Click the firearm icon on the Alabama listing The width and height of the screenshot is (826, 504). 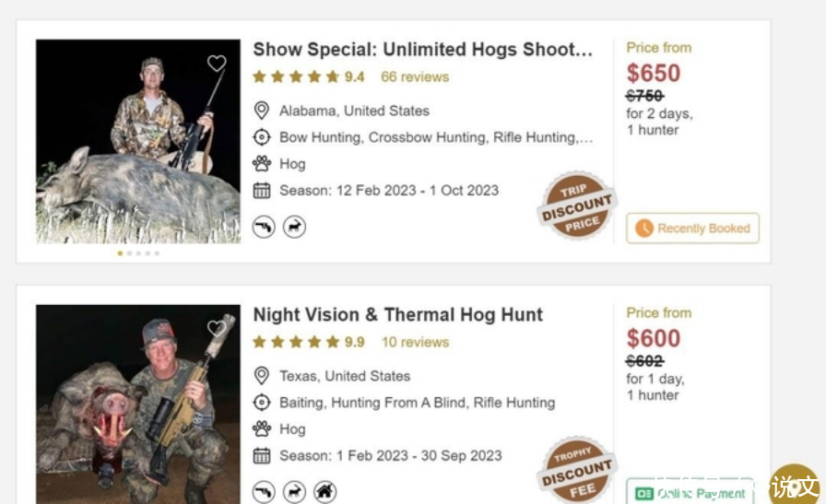(264, 227)
